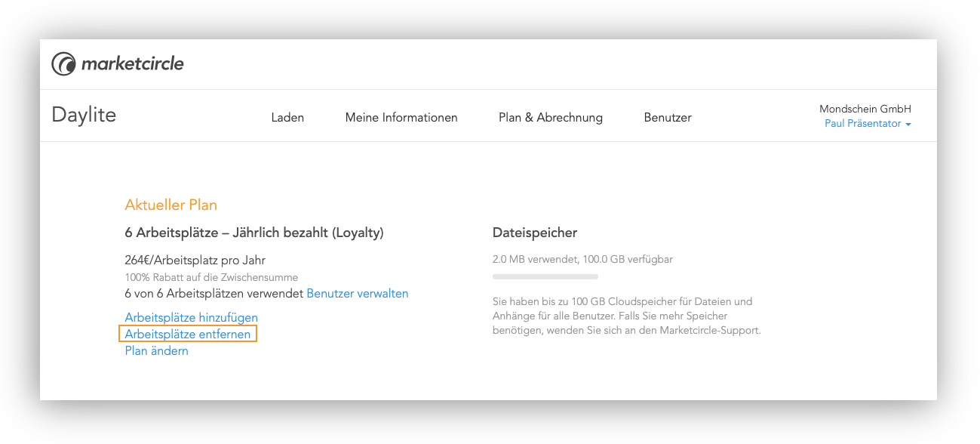Click the 100 GB Cloudspeicher description paragraph
The width and height of the screenshot is (980, 444).
click(x=627, y=316)
